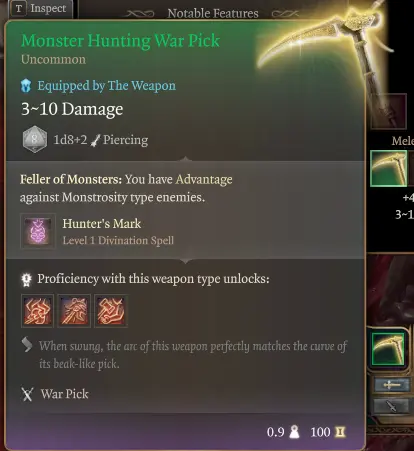The image size is (414, 451).
Task: Open the Notable Features header
Action: point(213,13)
